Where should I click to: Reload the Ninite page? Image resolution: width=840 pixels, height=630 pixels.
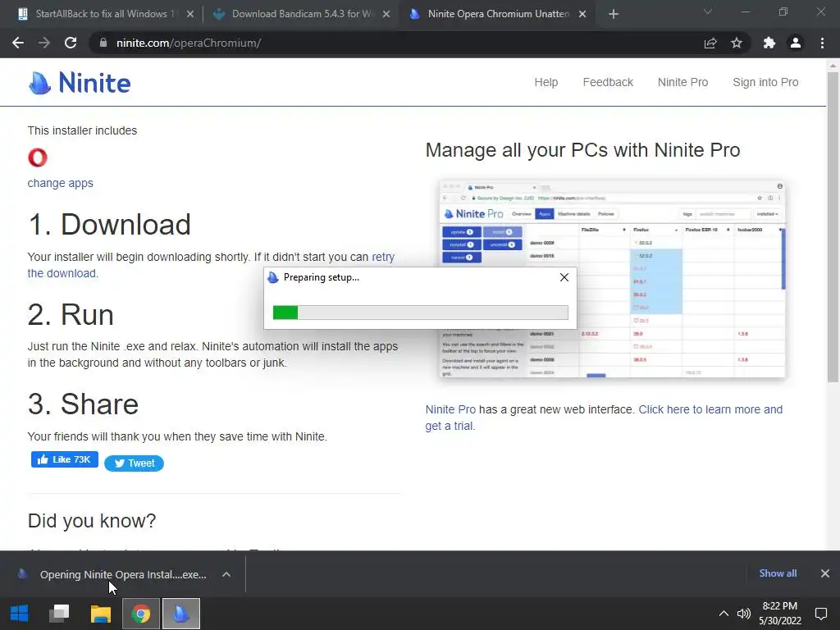(x=71, y=43)
